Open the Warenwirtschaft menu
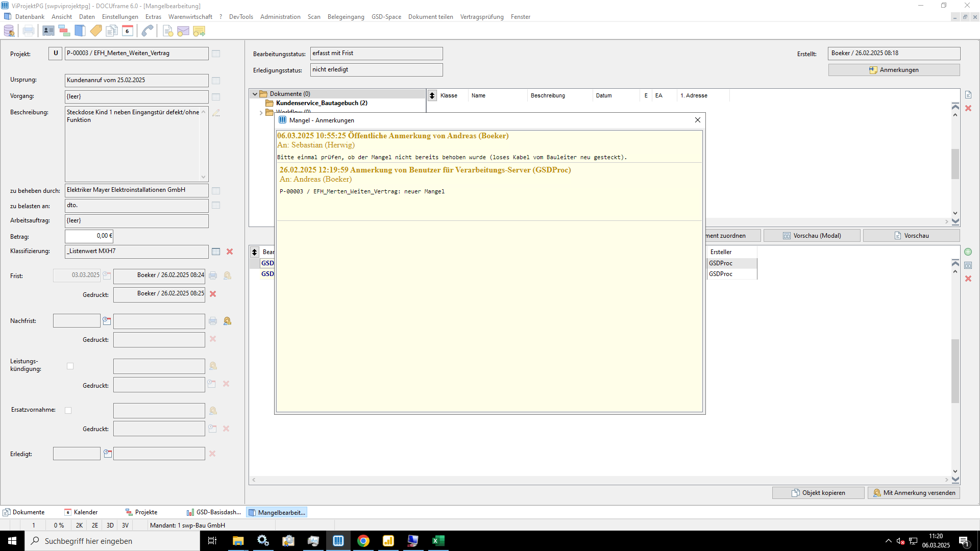 point(190,17)
